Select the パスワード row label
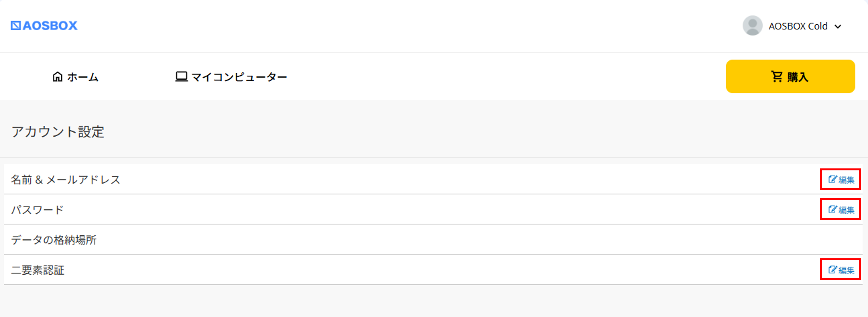868x317 pixels. (37, 210)
